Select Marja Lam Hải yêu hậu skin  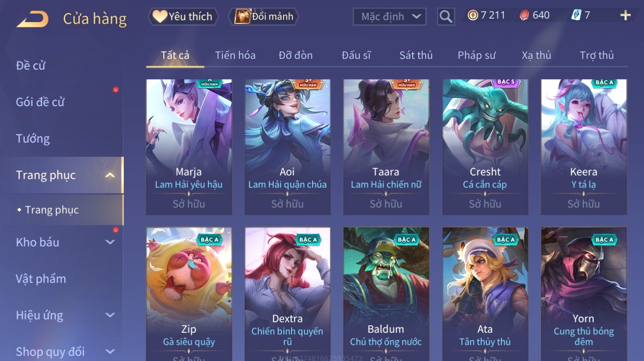[x=189, y=147]
